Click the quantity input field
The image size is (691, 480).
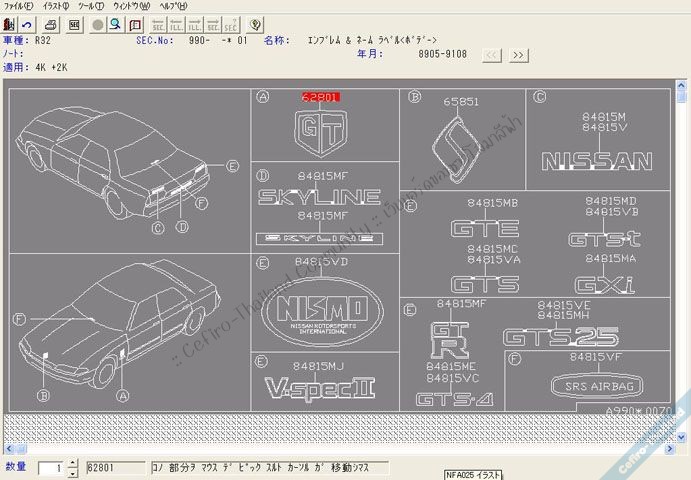tap(51, 468)
